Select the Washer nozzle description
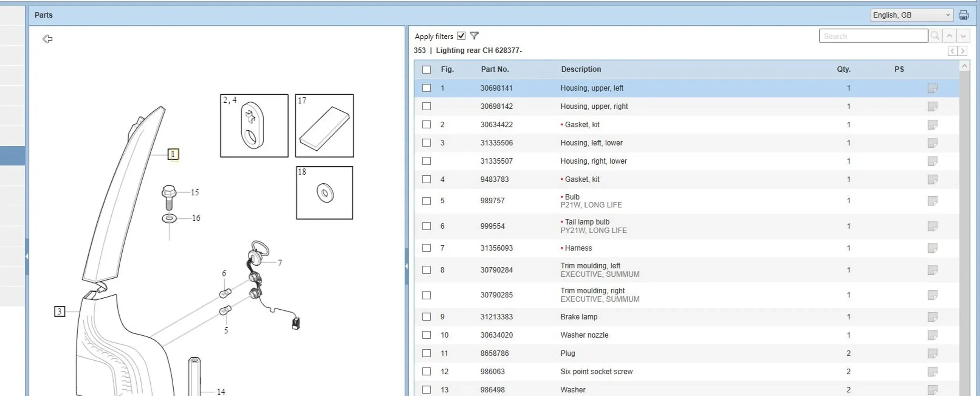This screenshot has height=396, width=980. click(584, 335)
